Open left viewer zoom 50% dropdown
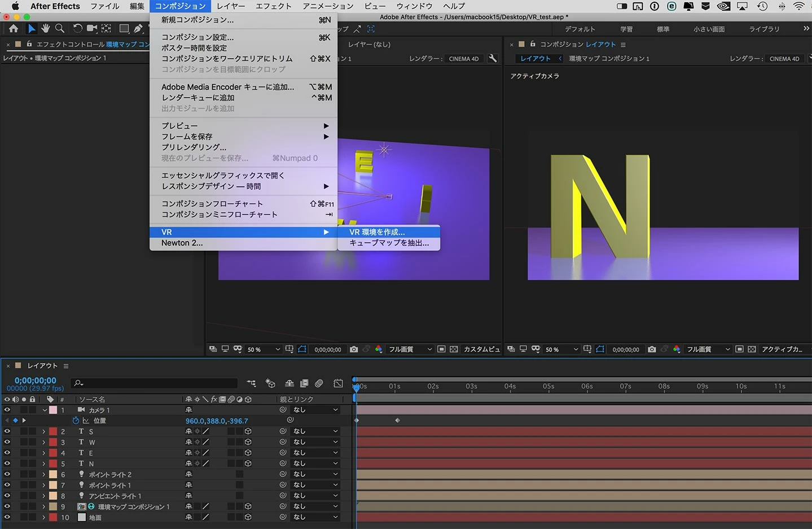Image resolution: width=812 pixels, height=529 pixels. coord(264,349)
